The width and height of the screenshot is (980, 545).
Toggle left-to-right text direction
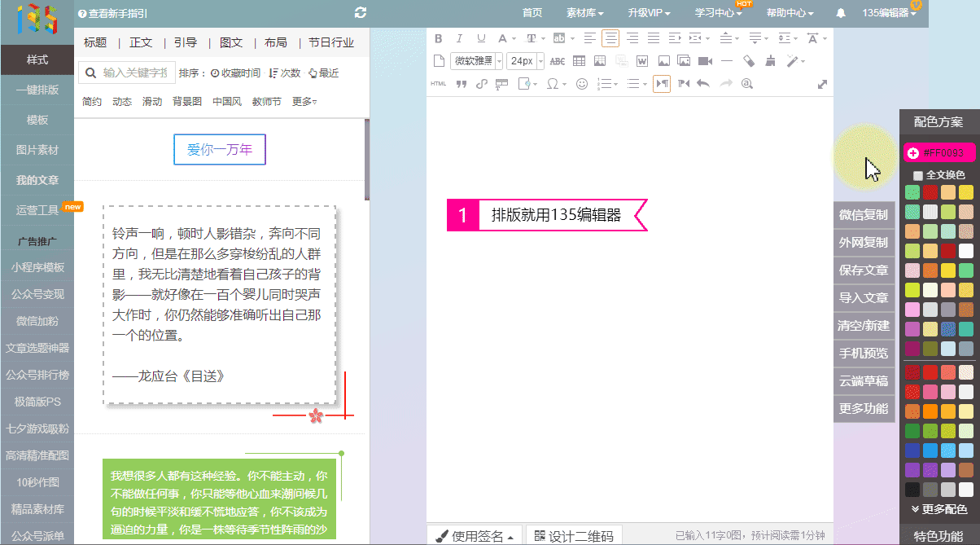pos(662,83)
